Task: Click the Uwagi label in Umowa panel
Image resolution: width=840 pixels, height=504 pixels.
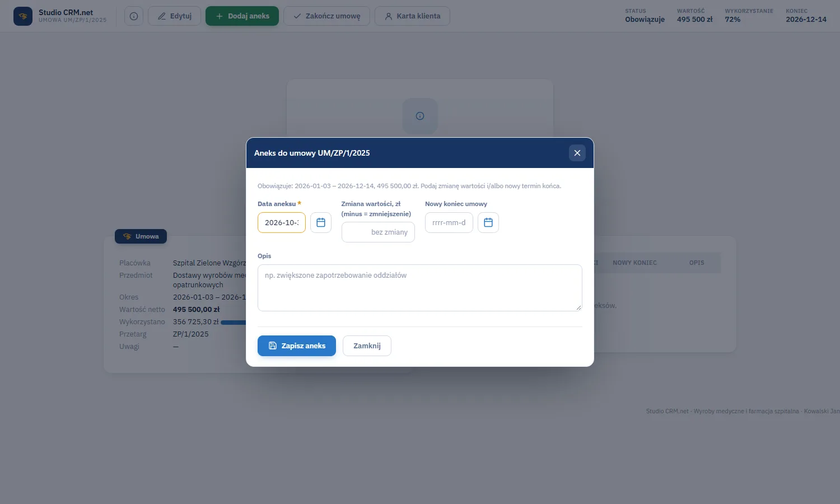Action: tap(129, 347)
